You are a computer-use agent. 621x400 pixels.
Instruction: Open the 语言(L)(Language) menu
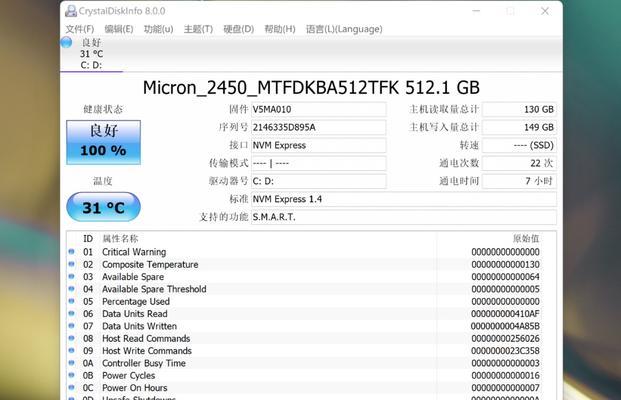[x=344, y=29]
